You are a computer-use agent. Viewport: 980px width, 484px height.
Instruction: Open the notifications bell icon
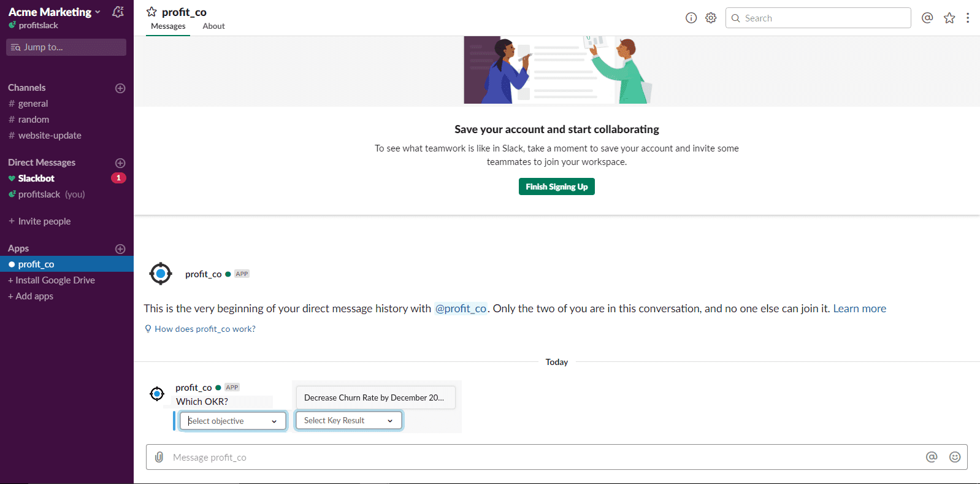click(x=118, y=12)
